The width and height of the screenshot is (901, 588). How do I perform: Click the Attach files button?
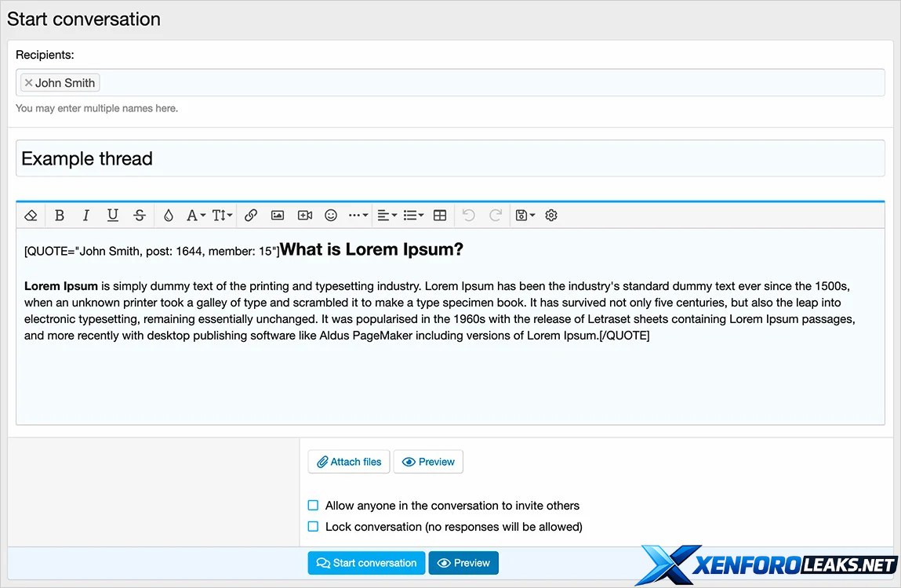coord(349,462)
